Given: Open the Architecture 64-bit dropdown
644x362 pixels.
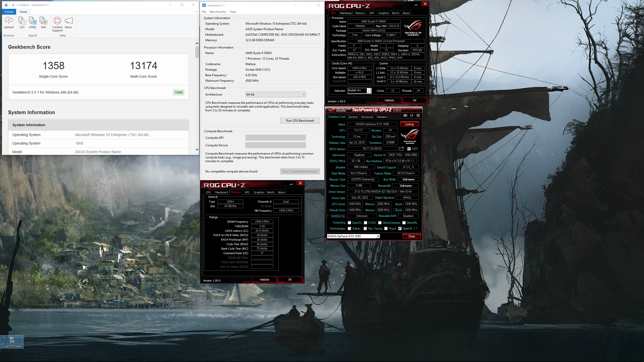Looking at the screenshot, I should point(275,95).
